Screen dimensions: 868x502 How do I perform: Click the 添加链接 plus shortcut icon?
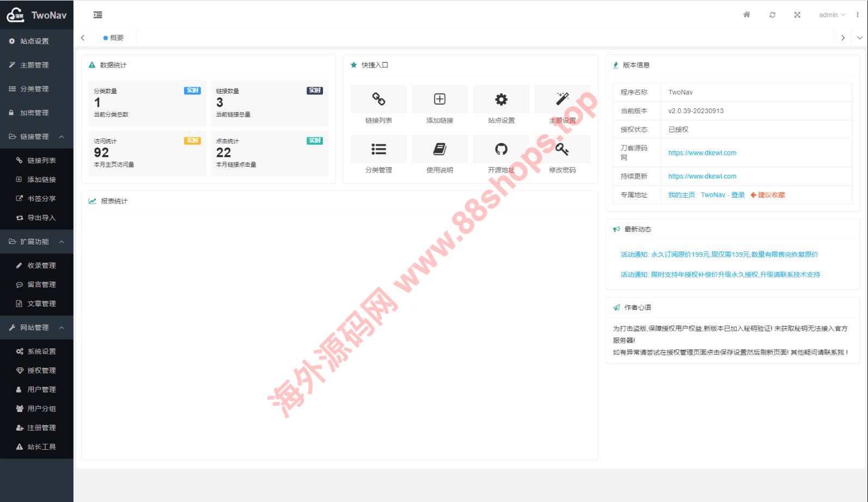pyautogui.click(x=439, y=99)
